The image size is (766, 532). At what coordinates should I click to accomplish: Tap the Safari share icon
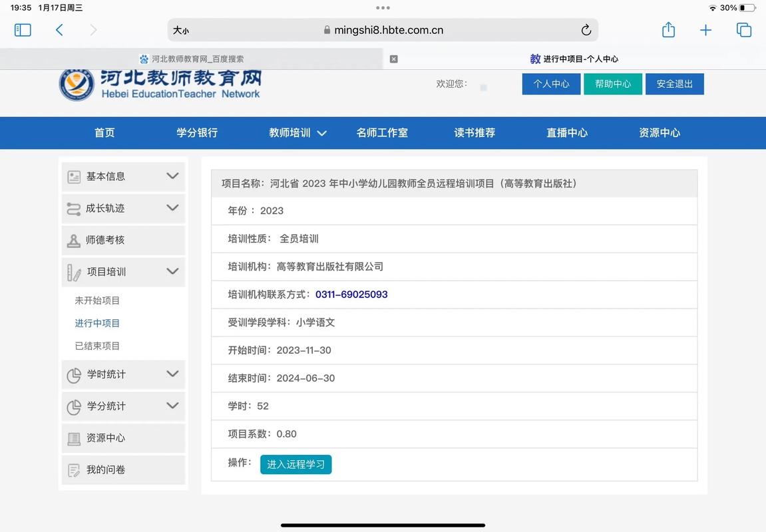(668, 29)
